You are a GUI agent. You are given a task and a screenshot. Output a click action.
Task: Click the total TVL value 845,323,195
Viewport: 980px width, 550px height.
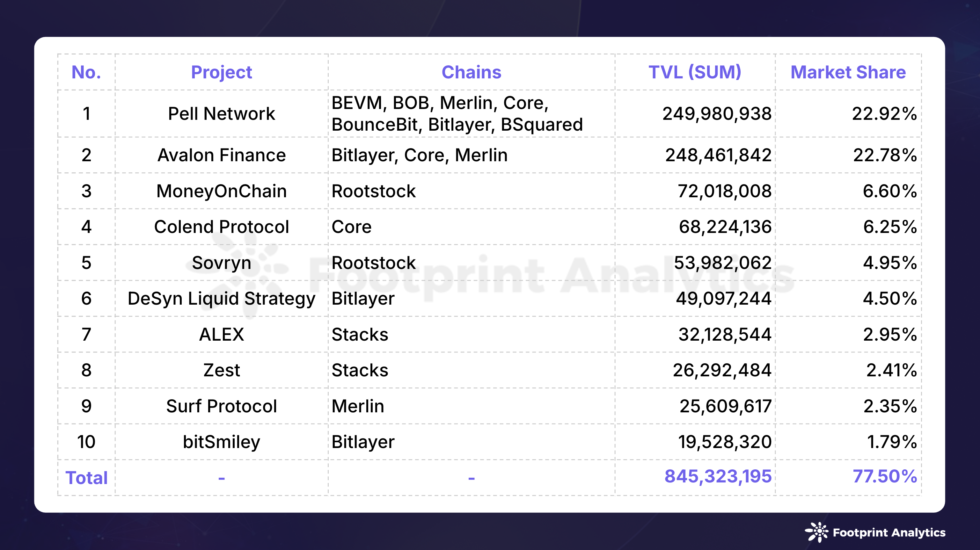point(718,476)
